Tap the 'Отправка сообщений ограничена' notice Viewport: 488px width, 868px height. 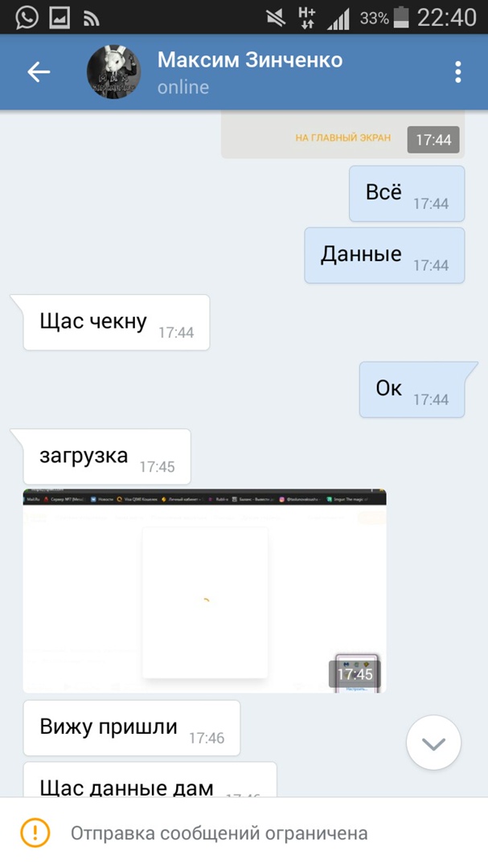(219, 833)
